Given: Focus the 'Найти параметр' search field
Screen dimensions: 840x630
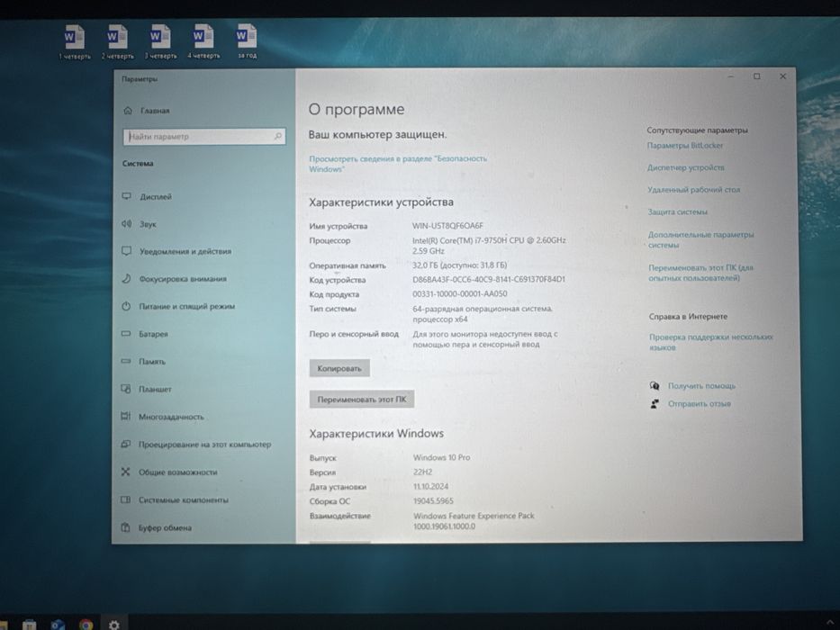Looking at the screenshot, I should point(204,136).
